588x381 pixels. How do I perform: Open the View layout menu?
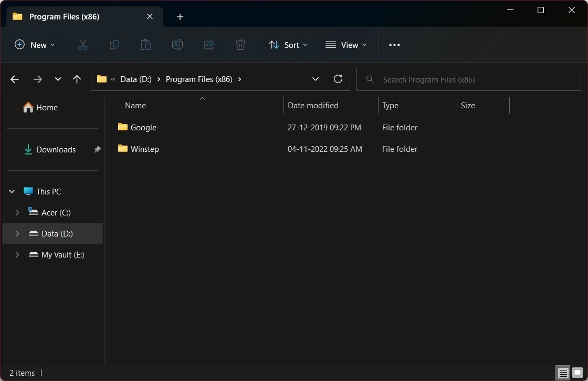[x=346, y=45]
